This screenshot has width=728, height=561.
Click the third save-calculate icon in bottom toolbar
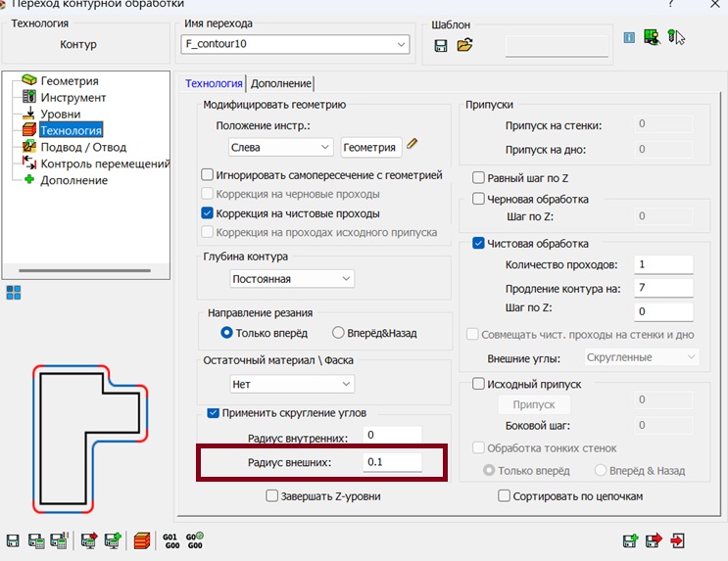pyautogui.click(x=60, y=540)
